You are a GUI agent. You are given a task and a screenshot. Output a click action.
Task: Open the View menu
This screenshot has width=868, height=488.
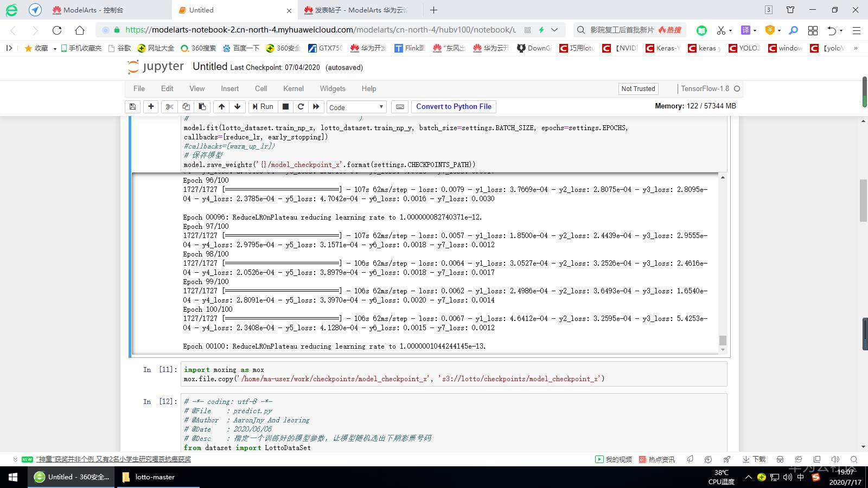pyautogui.click(x=197, y=89)
